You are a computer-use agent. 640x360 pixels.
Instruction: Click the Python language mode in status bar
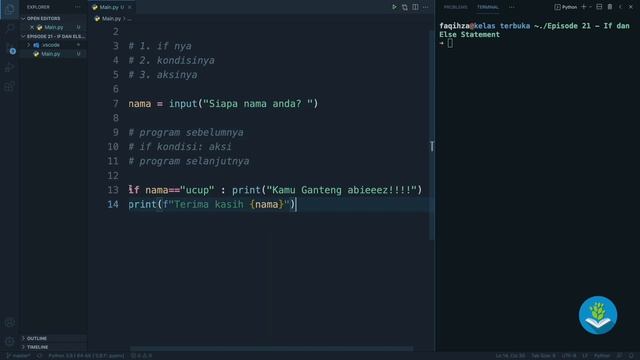click(602, 356)
